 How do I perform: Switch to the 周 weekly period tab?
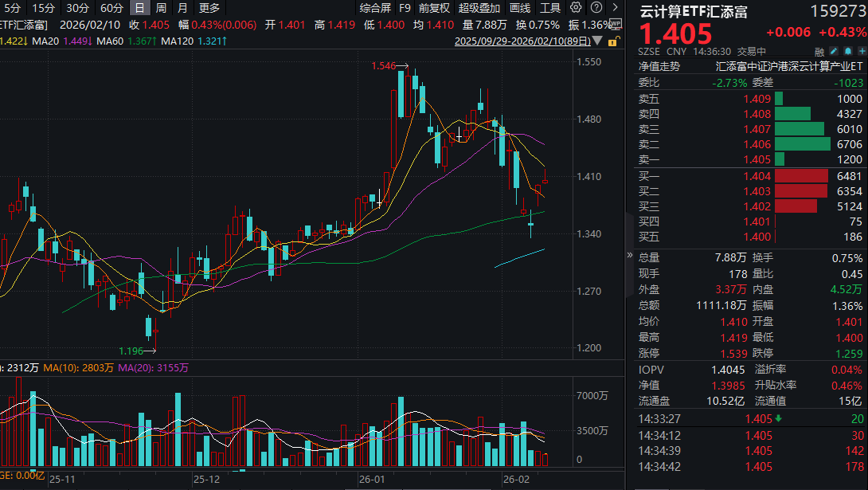pyautogui.click(x=161, y=8)
